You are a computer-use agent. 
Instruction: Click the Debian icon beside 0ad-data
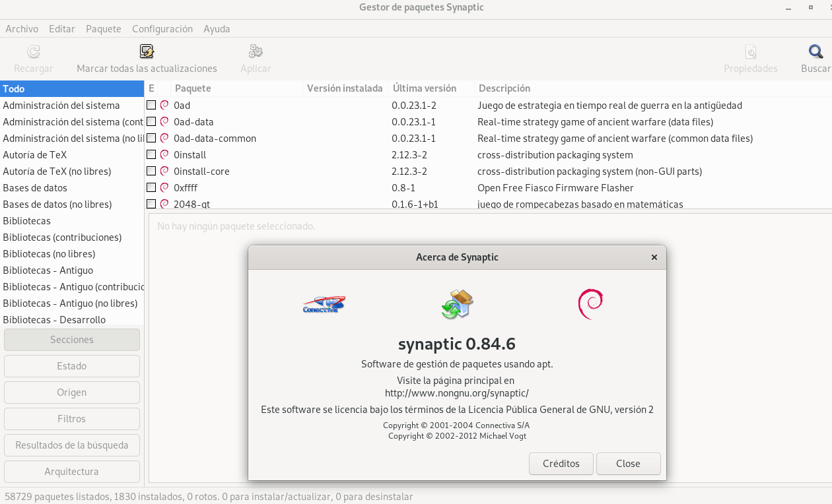pos(164,122)
